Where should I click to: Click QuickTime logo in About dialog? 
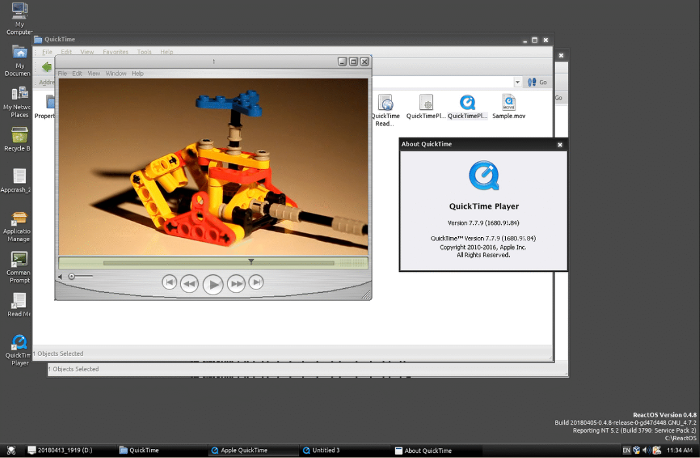coord(484,175)
